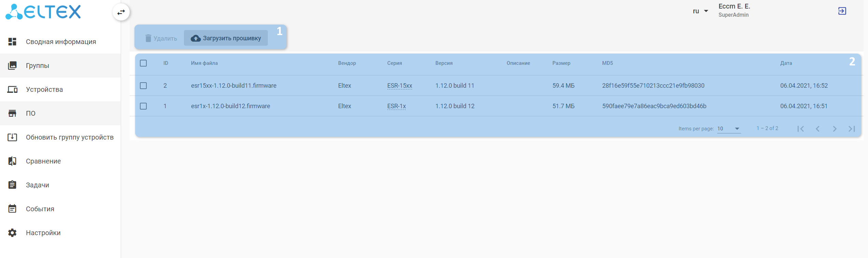The height and width of the screenshot is (258, 868).
Task: Log out using the exit icon
Action: coord(842,11)
